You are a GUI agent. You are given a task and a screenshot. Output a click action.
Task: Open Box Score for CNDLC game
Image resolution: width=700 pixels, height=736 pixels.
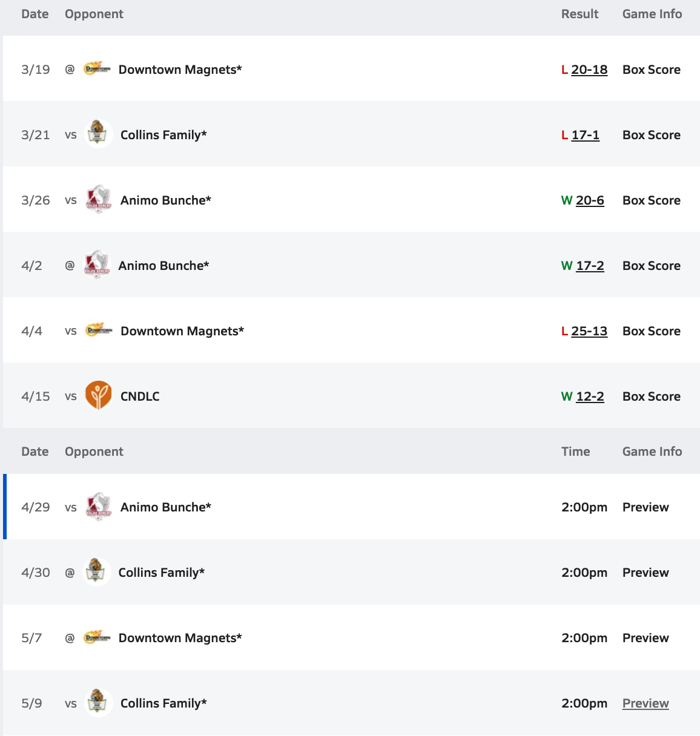pyautogui.click(x=651, y=396)
